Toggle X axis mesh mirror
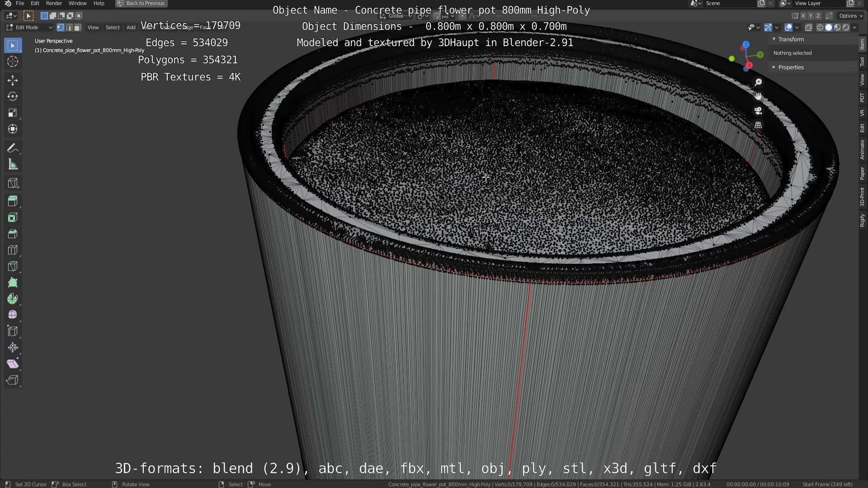 point(803,16)
